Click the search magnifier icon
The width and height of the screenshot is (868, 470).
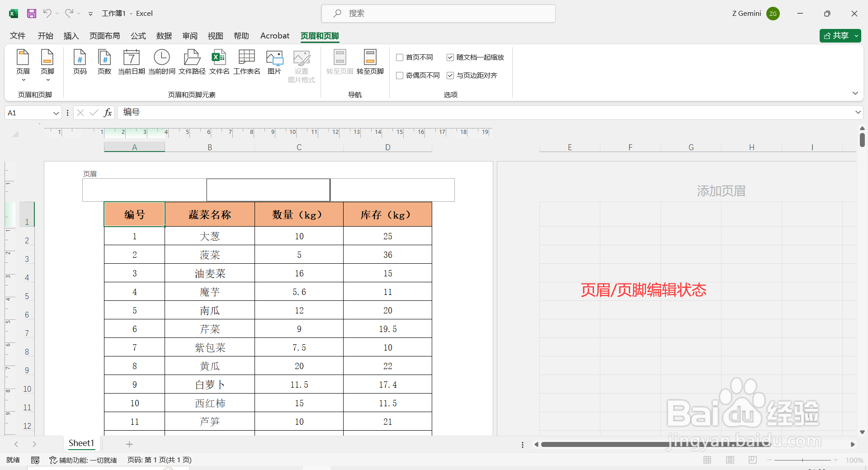[x=337, y=14]
